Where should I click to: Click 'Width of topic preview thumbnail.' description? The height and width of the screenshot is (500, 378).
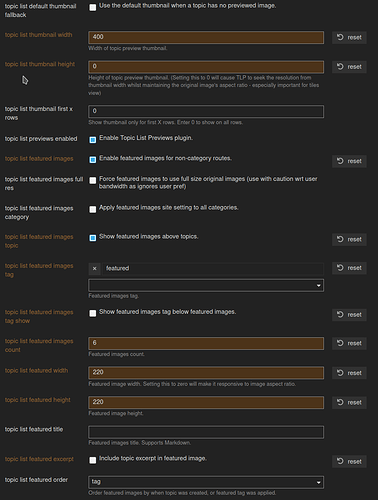point(128,48)
